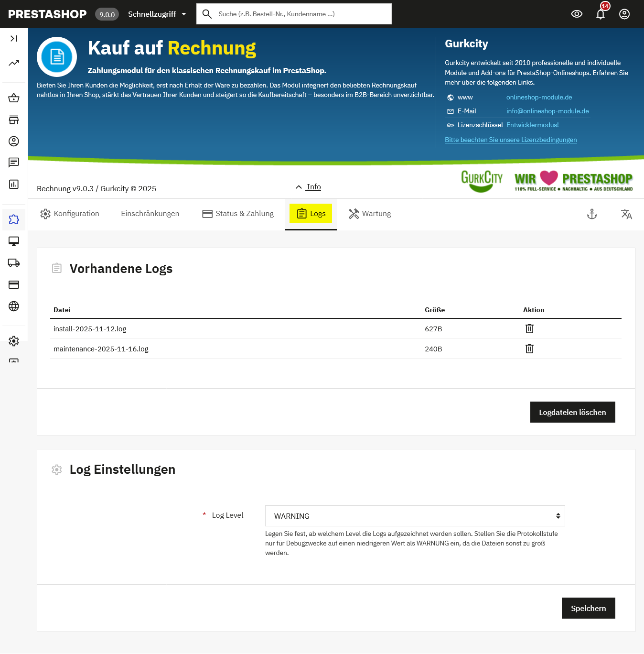
Task: Open the translation icon in module tabs
Action: coord(626,214)
